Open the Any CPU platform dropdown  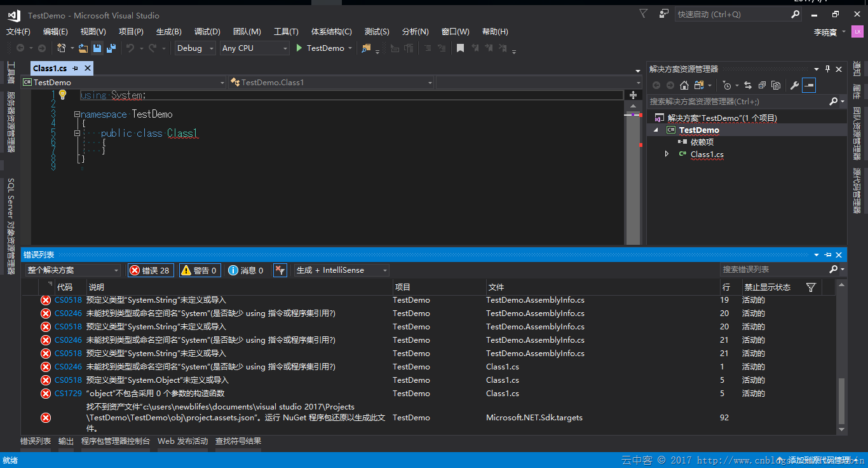tap(254, 48)
